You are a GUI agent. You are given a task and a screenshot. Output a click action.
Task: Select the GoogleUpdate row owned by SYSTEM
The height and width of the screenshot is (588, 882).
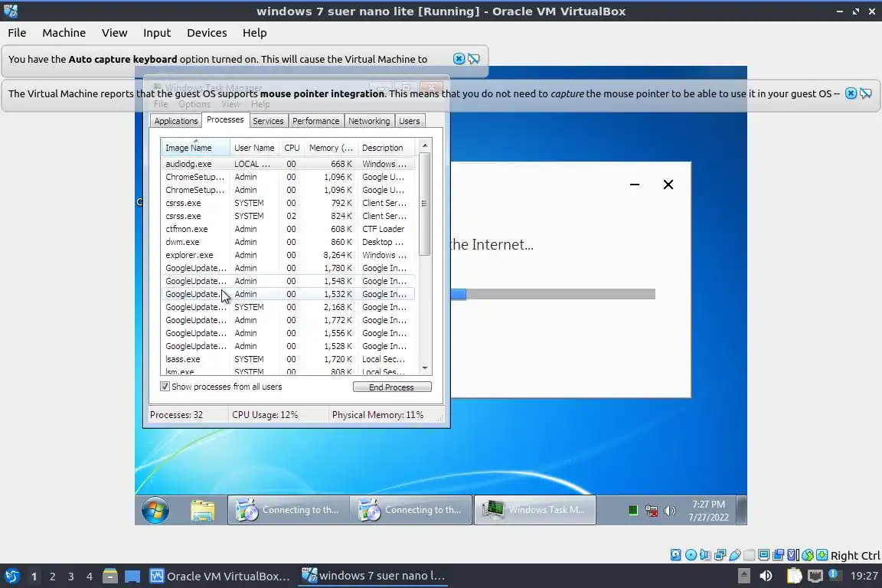[x=288, y=307]
